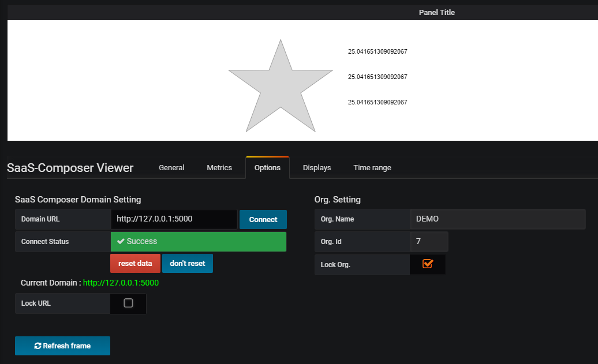Image resolution: width=598 pixels, height=364 pixels.
Task: Click the first value text beside star
Action: coord(378,51)
